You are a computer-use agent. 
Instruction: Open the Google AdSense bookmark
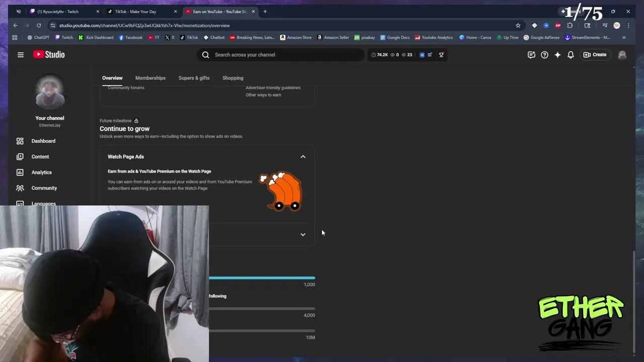541,37
